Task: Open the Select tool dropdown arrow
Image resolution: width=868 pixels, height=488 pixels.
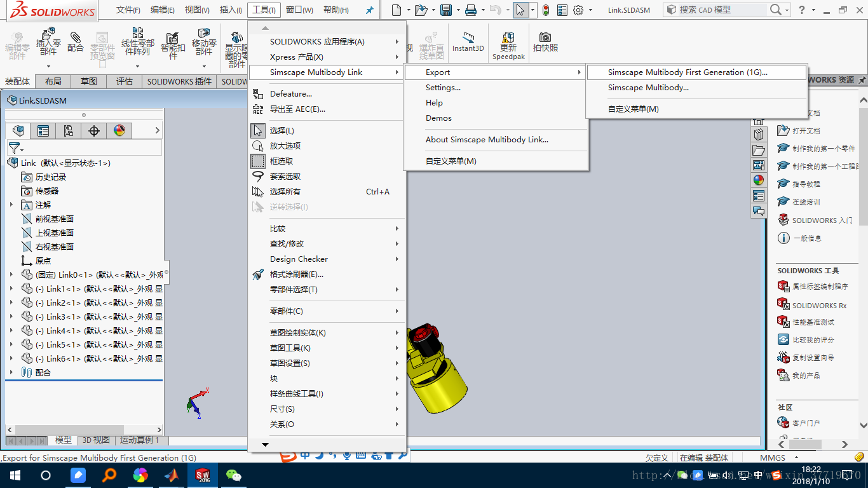Action: (x=533, y=10)
